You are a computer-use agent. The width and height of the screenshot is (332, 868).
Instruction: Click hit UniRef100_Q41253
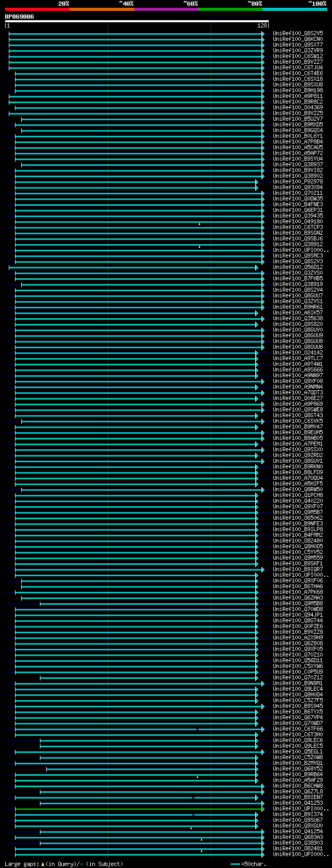point(298,803)
